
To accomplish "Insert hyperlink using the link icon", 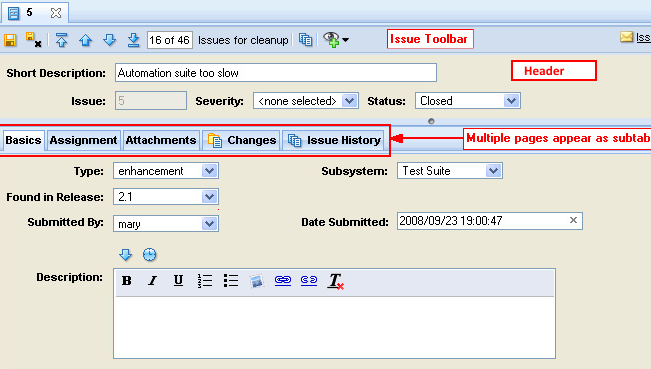I will click(283, 280).
